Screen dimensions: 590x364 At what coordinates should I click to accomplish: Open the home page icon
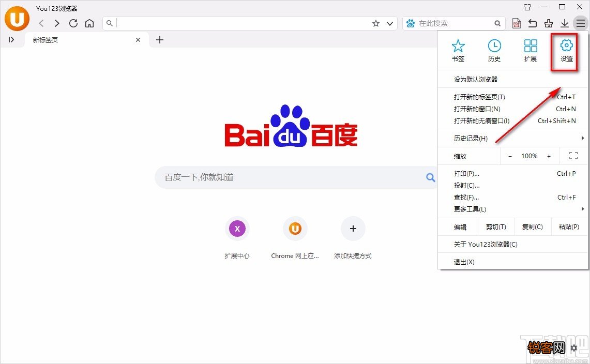89,23
